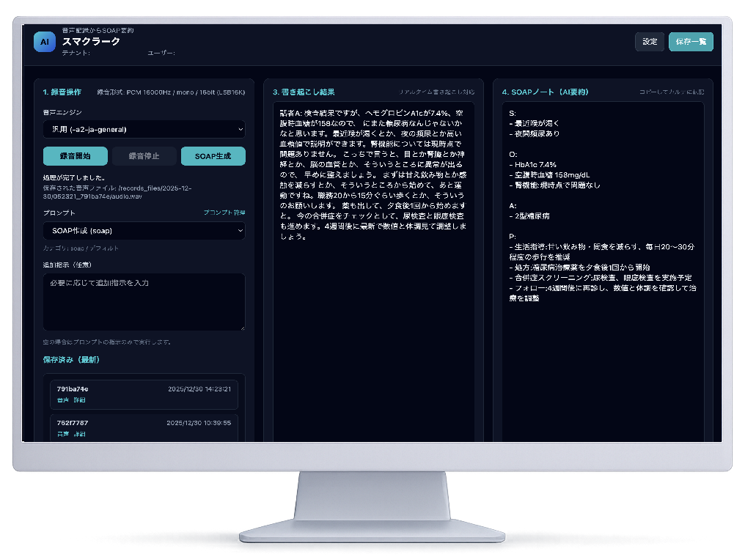Click the chevron on 音声エンジン selector
Image resolution: width=745 pixels, height=560 pixels.
pos(241,130)
